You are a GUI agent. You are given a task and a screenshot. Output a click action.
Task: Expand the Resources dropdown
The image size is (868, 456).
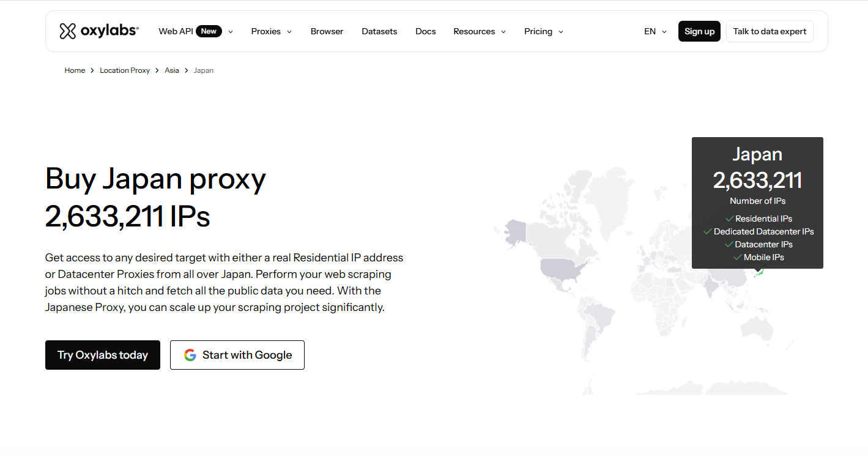480,31
